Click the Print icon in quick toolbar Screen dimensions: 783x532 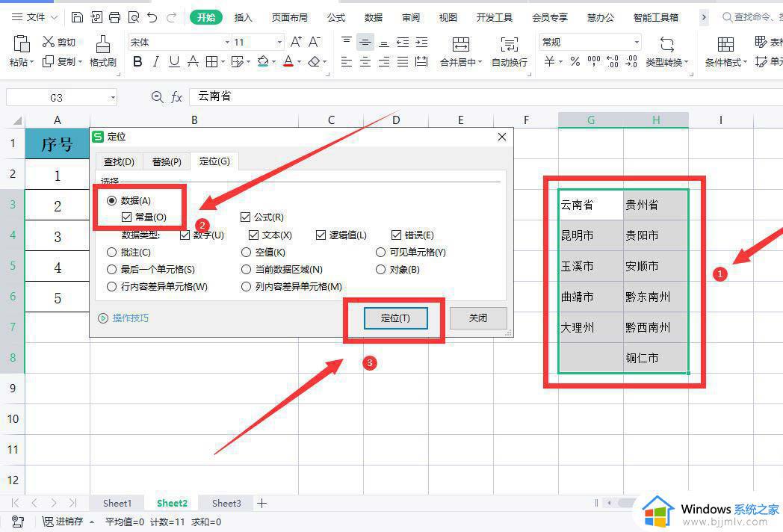(x=115, y=17)
